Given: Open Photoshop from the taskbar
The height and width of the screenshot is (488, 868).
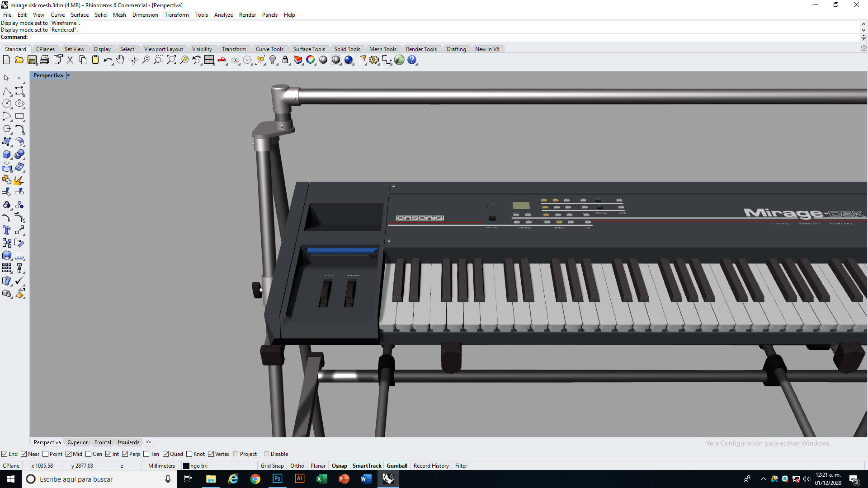Looking at the screenshot, I should point(277,479).
